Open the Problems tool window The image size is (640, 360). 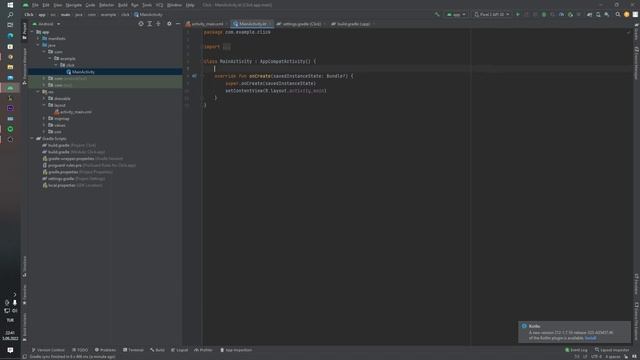[x=105, y=350]
